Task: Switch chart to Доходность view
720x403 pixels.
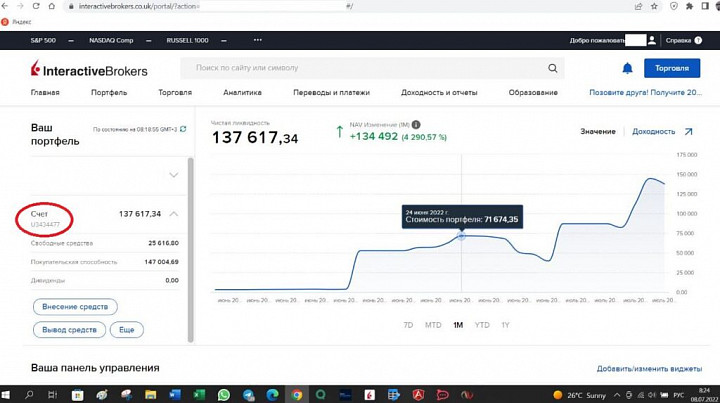Action: coord(653,131)
